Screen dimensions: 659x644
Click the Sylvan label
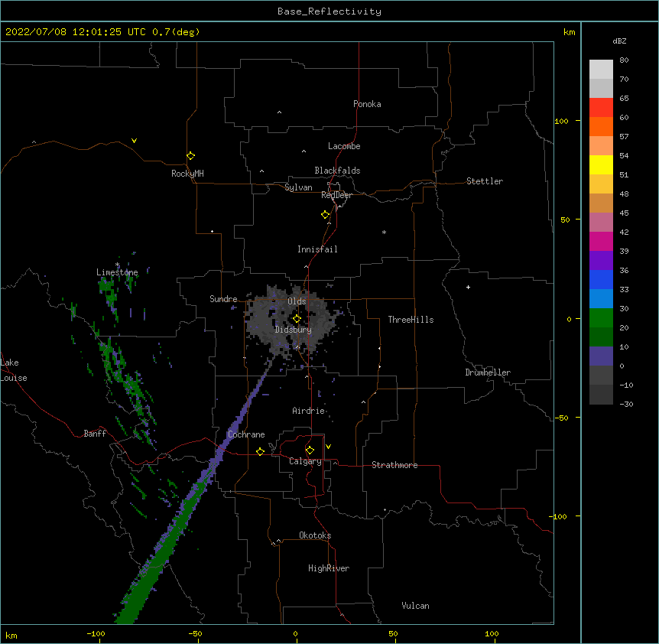[x=298, y=187]
